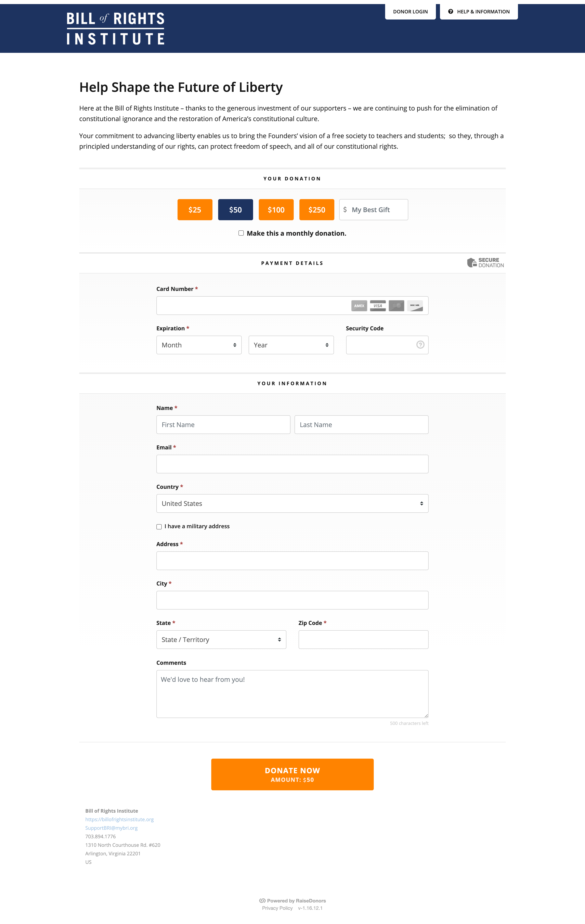585x924 pixels.
Task: Click the Discover card icon
Action: click(x=415, y=306)
